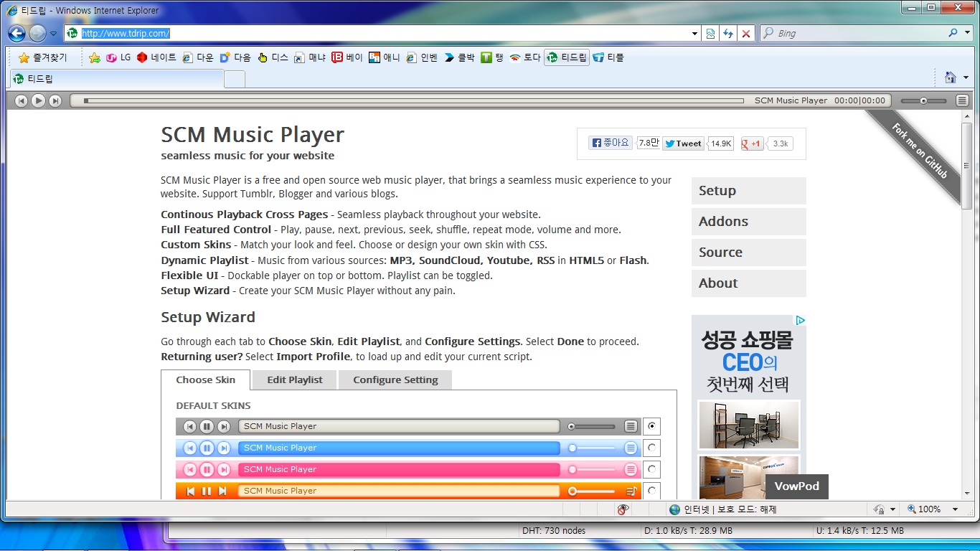Open the zoom level 100% dropdown

click(x=955, y=509)
